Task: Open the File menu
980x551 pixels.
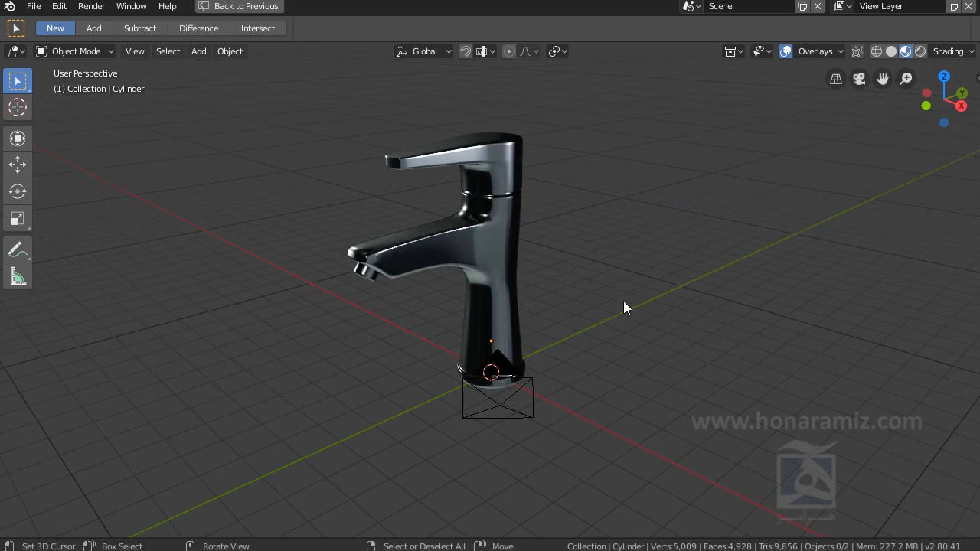Action: [x=34, y=6]
